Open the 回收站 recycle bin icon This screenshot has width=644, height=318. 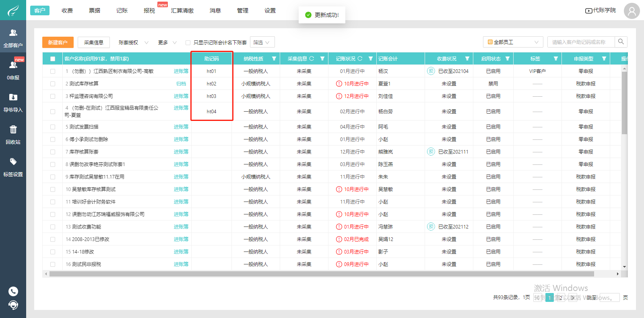(13, 130)
